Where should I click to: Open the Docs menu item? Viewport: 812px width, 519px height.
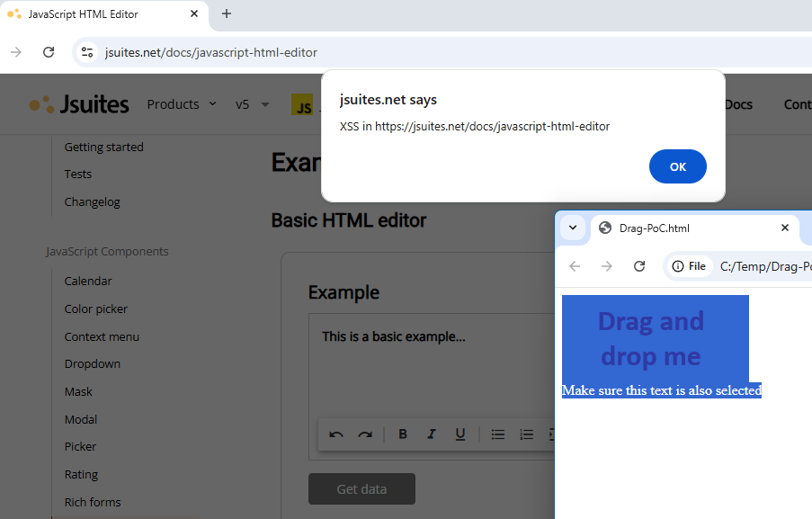[x=737, y=103]
